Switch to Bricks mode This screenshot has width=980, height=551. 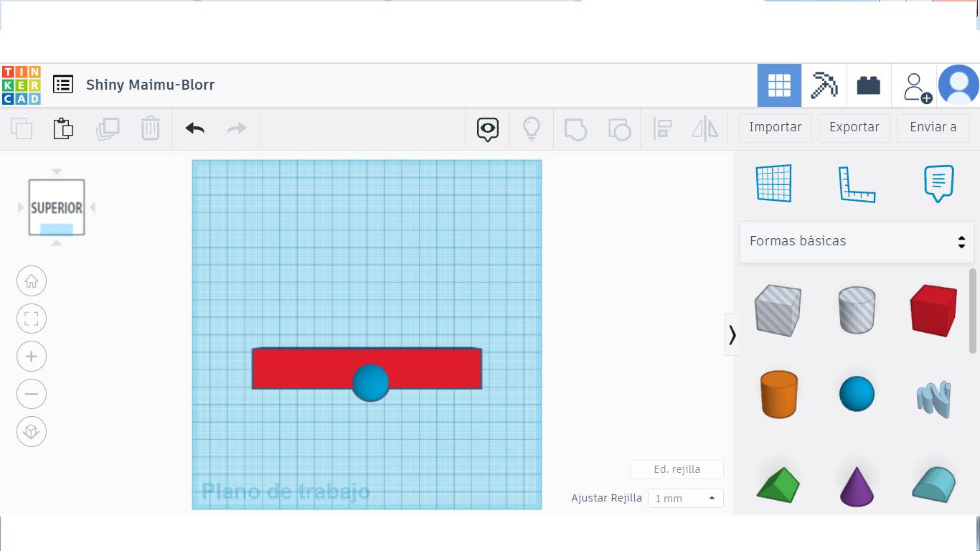[868, 85]
